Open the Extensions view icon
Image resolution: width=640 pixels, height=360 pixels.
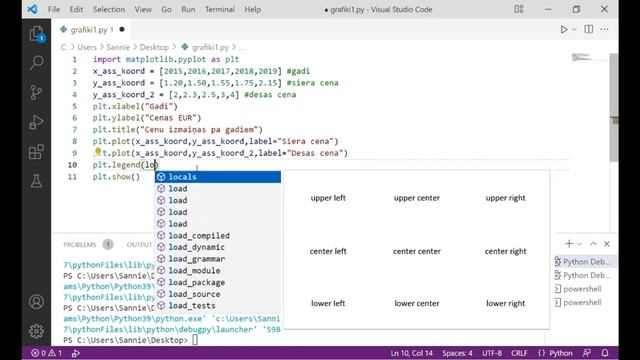click(x=36, y=152)
